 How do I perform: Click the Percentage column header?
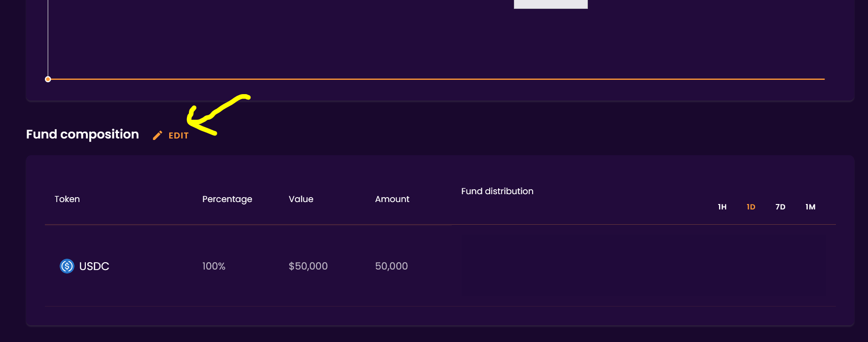point(227,199)
